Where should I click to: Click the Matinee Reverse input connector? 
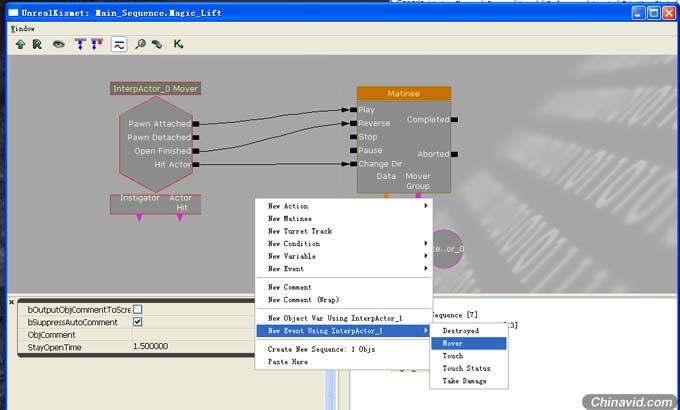tap(354, 123)
